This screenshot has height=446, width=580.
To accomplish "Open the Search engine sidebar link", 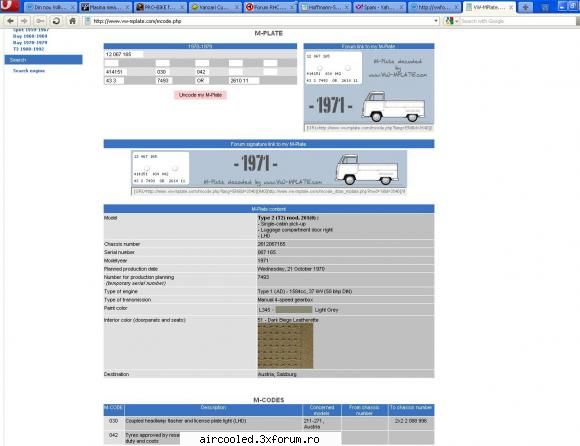I will click(x=29, y=71).
